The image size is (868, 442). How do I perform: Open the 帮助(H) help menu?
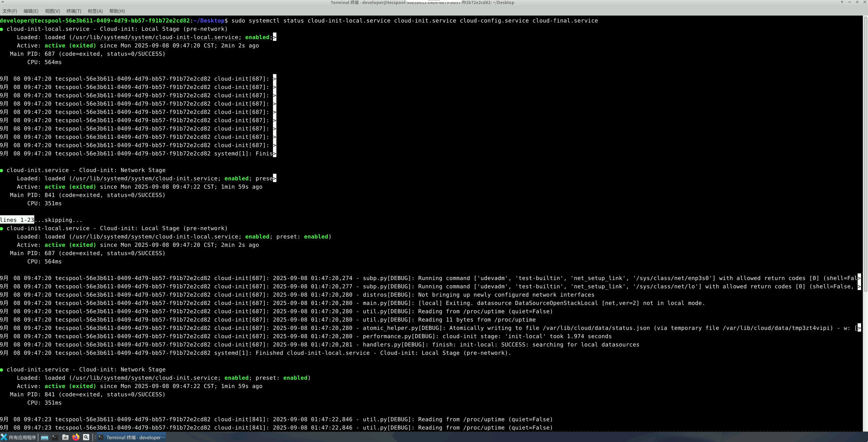[x=117, y=11]
